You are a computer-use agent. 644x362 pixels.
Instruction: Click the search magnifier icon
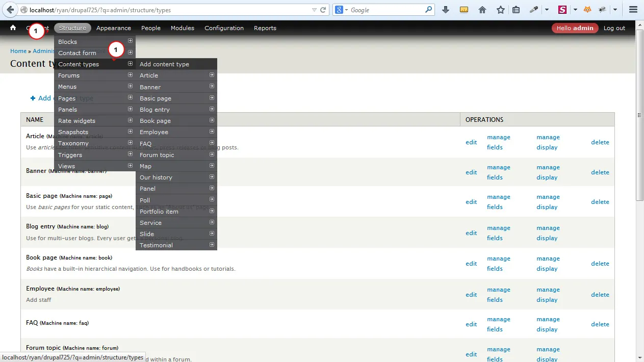click(429, 10)
